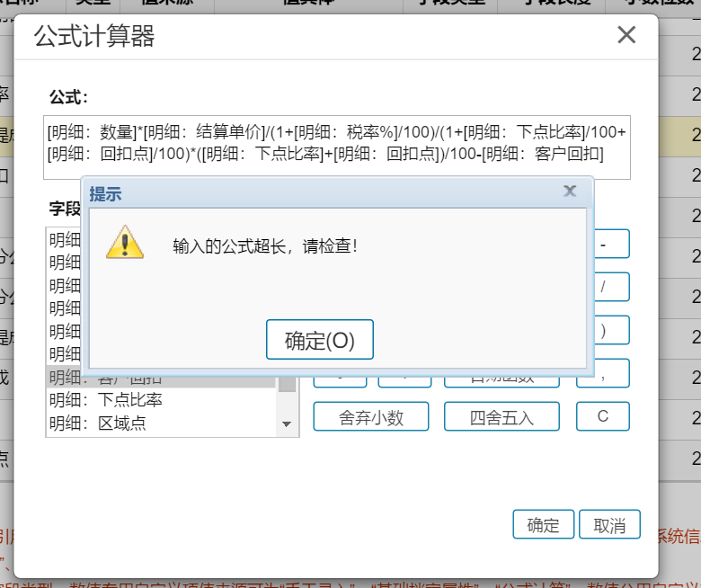This screenshot has width=701, height=588.
Task: Click the 提示 dialog title
Action: (105, 194)
